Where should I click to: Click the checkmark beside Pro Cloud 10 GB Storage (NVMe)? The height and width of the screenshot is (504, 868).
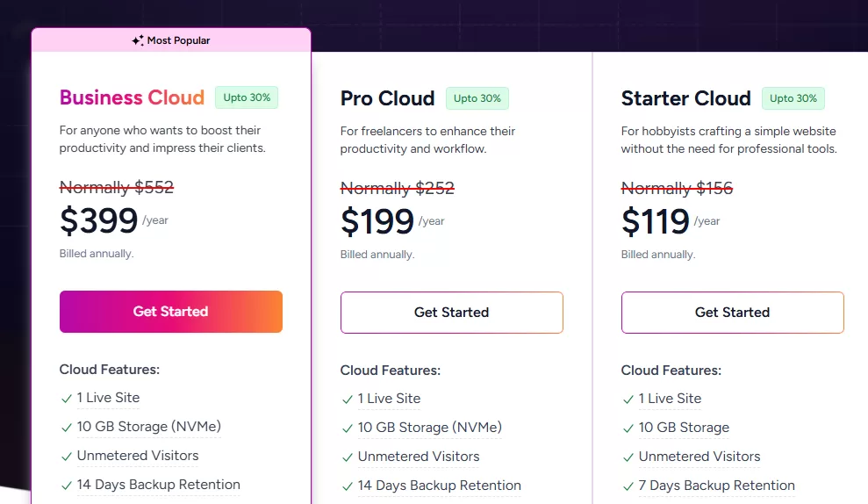point(348,428)
